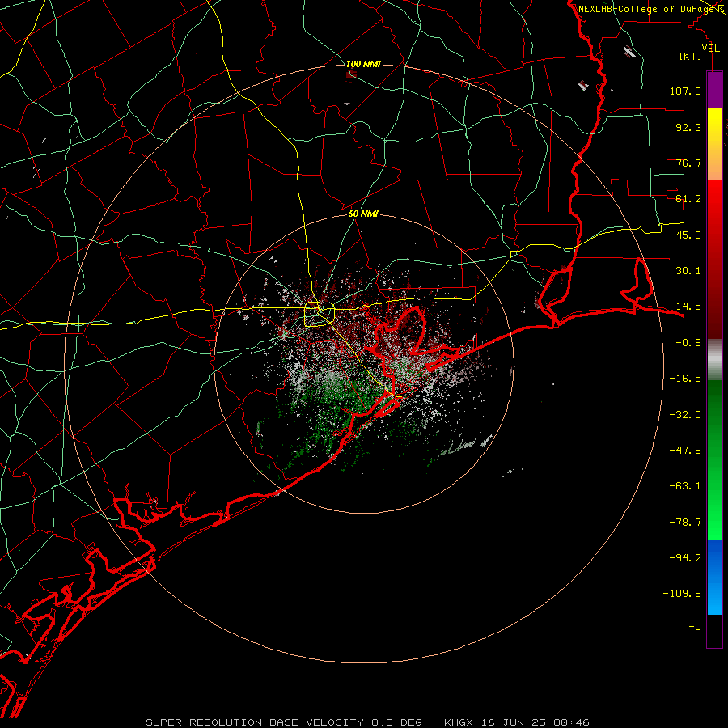The image size is (728, 728).
Task: Select the 45.6 velocity scale value
Action: point(688,235)
